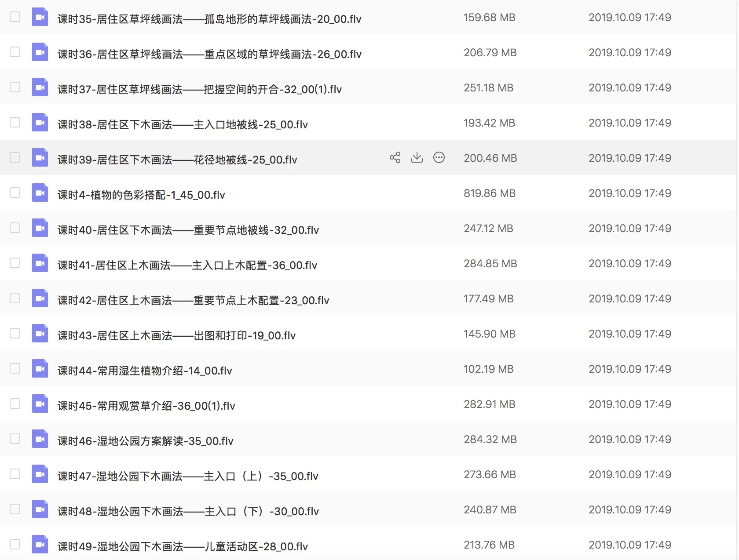Select the checkbox for 课时42 file
The width and height of the screenshot is (739, 560).
click(x=15, y=298)
